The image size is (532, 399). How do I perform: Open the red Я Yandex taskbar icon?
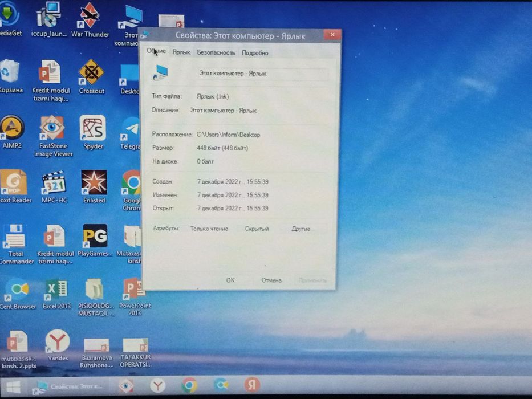point(252,385)
